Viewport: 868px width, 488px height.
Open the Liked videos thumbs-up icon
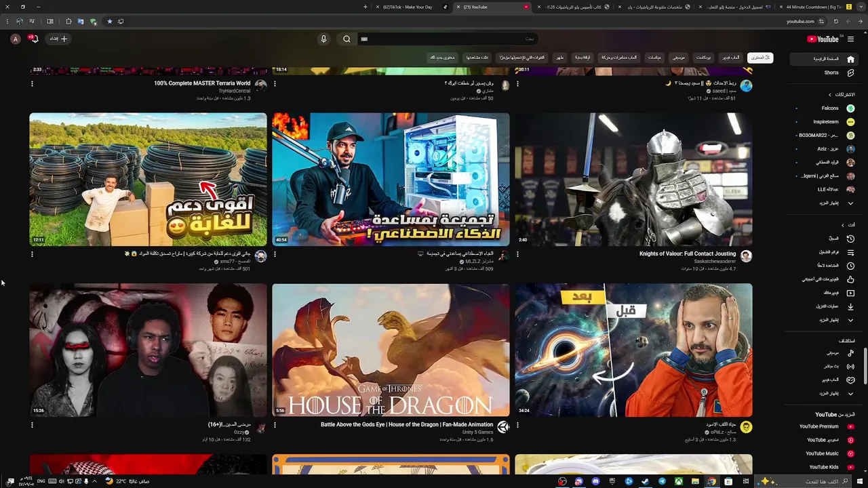(x=850, y=279)
